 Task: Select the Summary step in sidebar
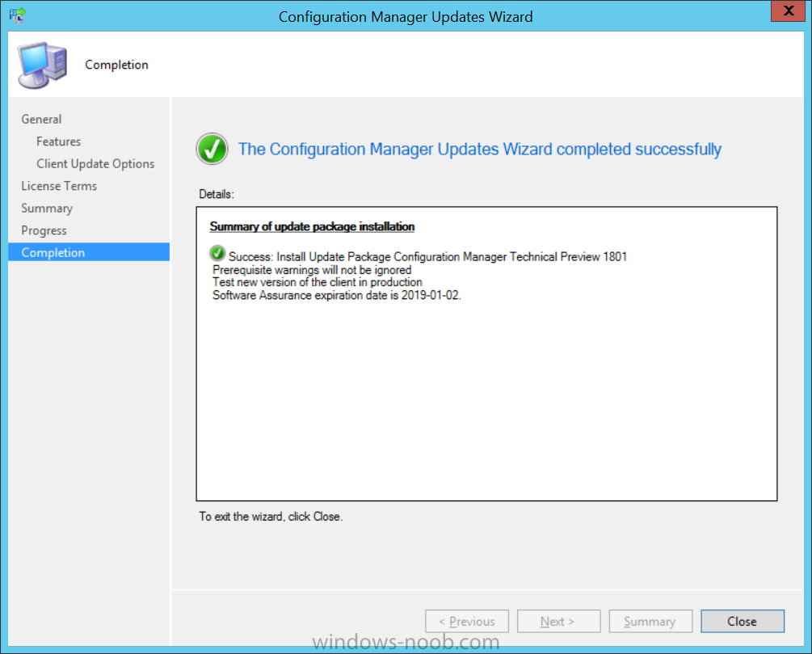tap(47, 209)
